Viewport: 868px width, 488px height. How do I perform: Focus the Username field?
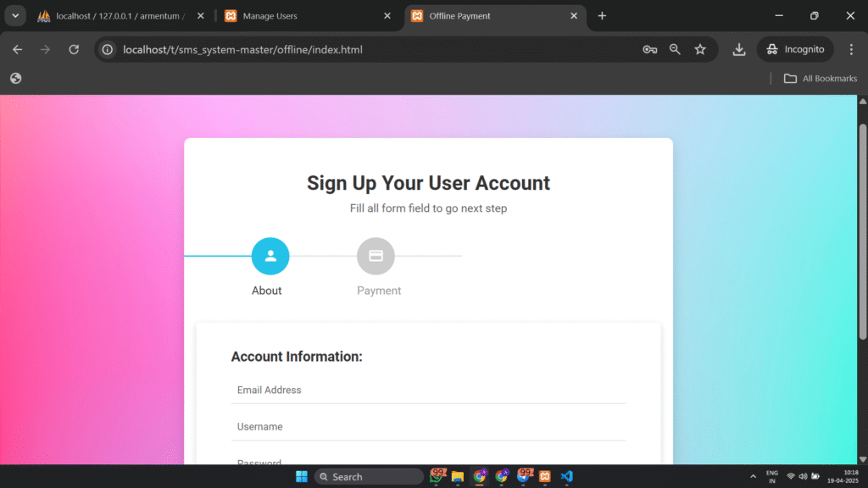[x=428, y=427]
